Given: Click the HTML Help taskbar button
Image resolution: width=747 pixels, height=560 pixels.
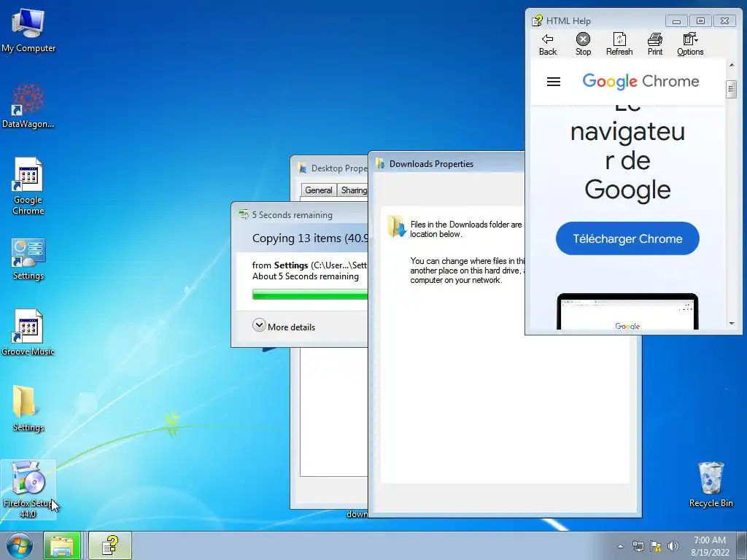Looking at the screenshot, I should 110,545.
